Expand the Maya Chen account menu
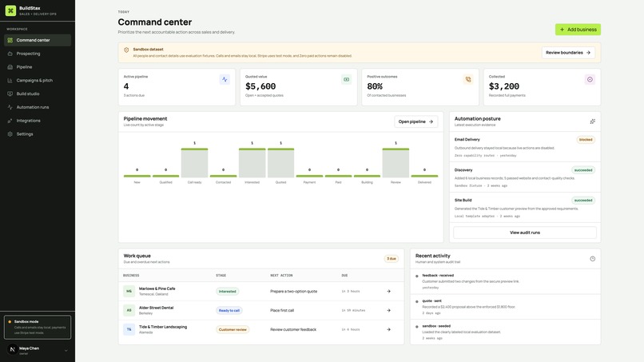Screen dimensions: 644x362 click(66, 351)
